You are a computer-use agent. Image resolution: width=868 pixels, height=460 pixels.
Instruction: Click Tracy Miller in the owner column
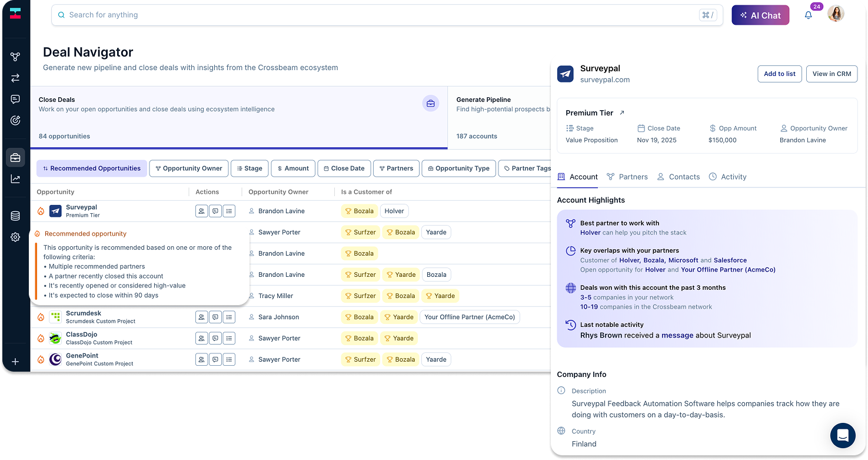pos(275,296)
